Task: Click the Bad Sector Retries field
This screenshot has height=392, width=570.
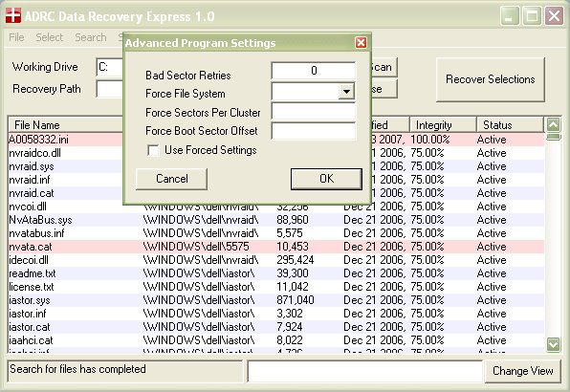Action: coord(314,71)
